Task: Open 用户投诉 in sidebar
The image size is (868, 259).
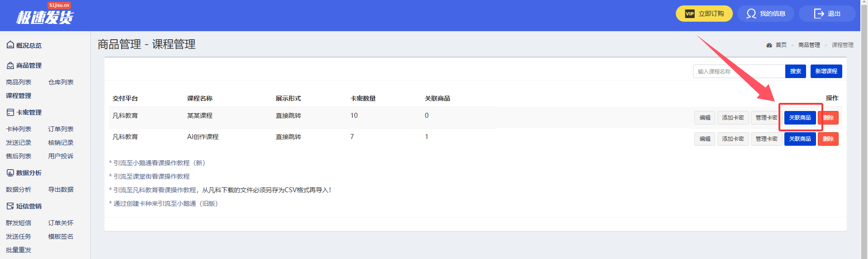Action: (61, 156)
